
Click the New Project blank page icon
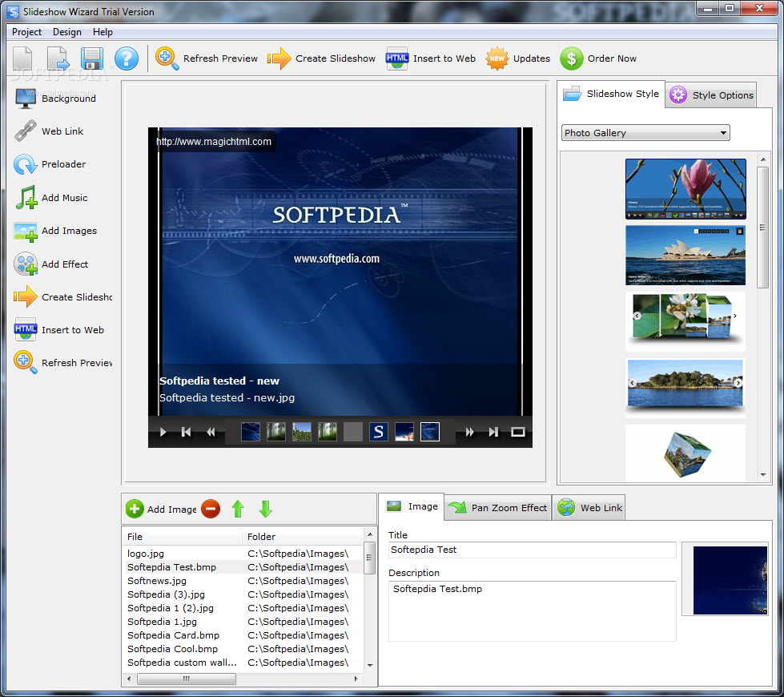point(22,58)
